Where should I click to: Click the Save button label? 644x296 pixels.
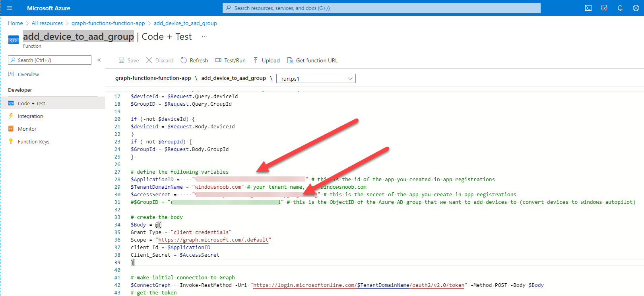tap(133, 60)
